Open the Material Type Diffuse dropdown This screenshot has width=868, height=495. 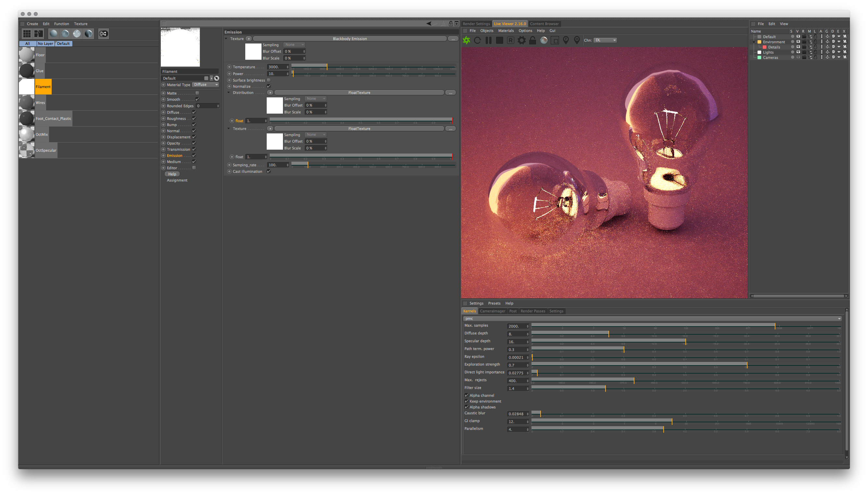point(206,85)
